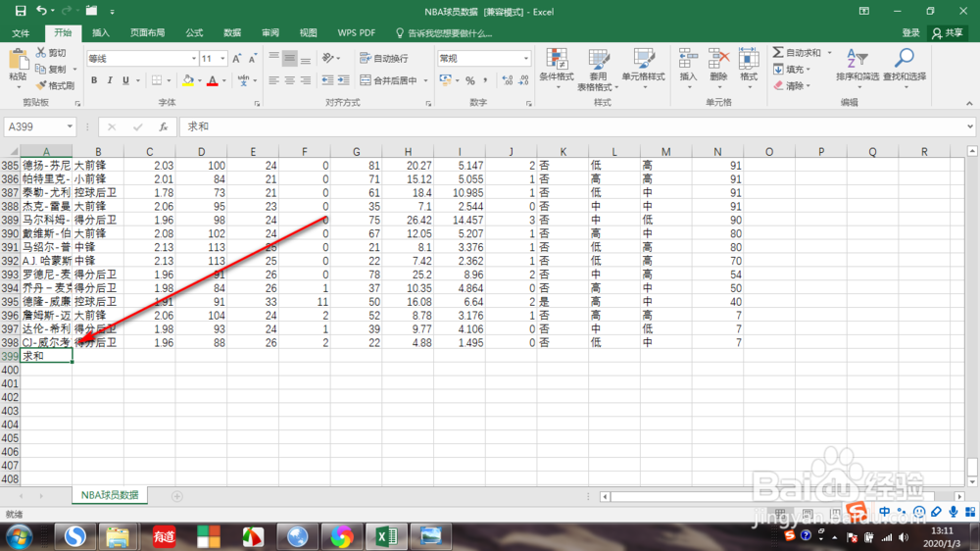
Task: Apply the yellow fill color
Action: pos(188,80)
